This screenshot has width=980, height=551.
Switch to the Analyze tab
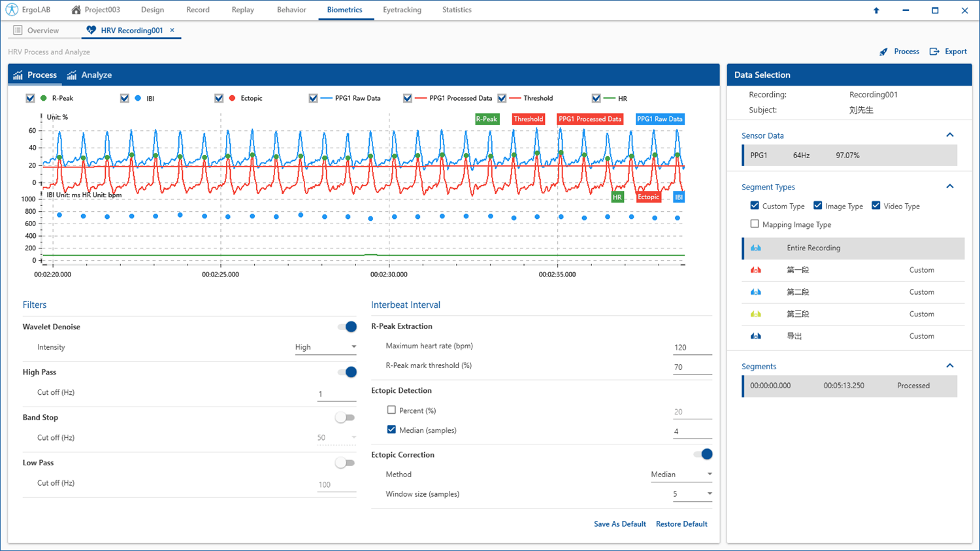[x=90, y=75]
